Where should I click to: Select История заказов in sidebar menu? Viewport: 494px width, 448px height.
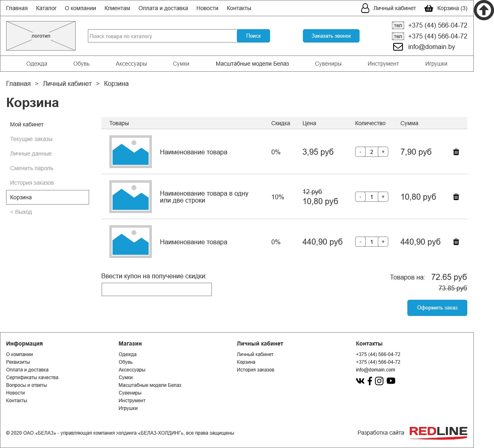[x=32, y=183]
